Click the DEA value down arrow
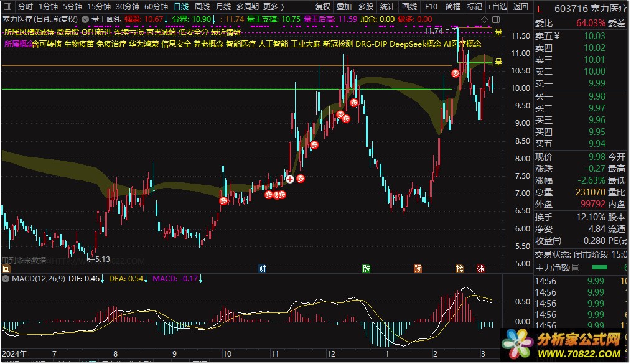The image size is (631, 364). [146, 279]
